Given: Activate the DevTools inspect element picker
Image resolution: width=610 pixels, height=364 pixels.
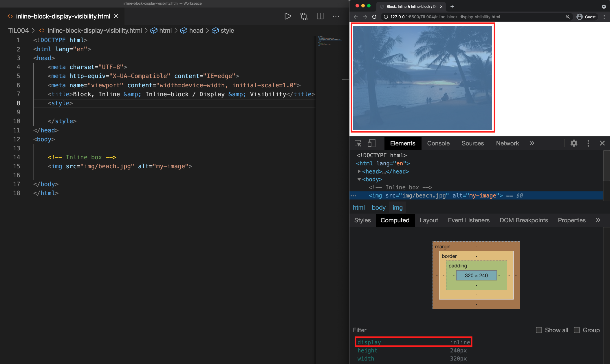Looking at the screenshot, I should 358,143.
